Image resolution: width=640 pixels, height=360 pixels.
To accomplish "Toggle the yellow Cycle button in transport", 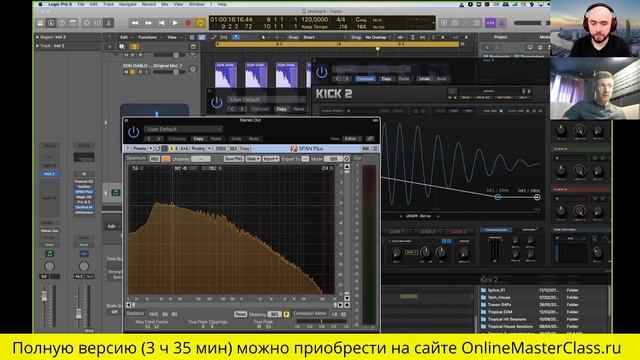I will [x=200, y=23].
